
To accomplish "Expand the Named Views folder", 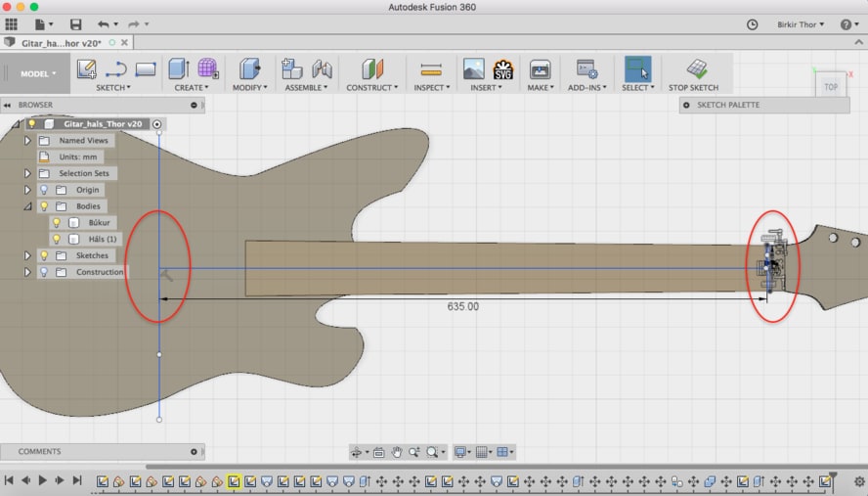I will [27, 141].
